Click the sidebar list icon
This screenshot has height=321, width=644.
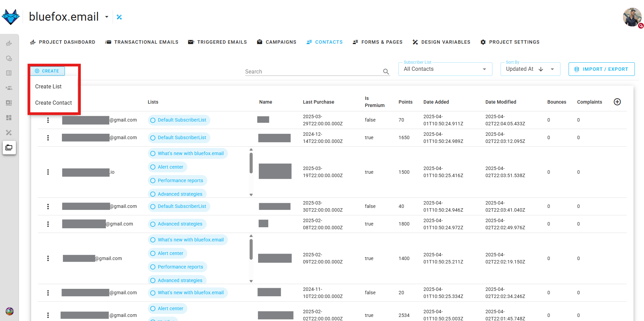pos(9,73)
